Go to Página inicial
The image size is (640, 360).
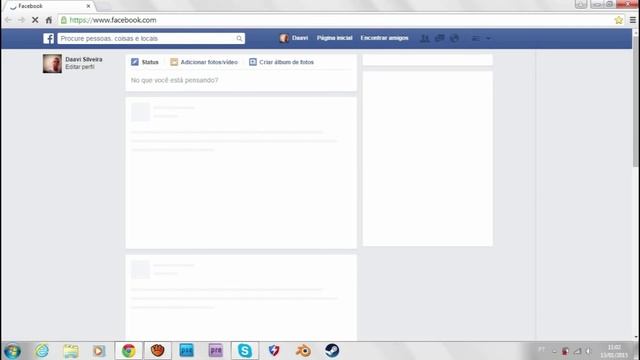[334, 38]
